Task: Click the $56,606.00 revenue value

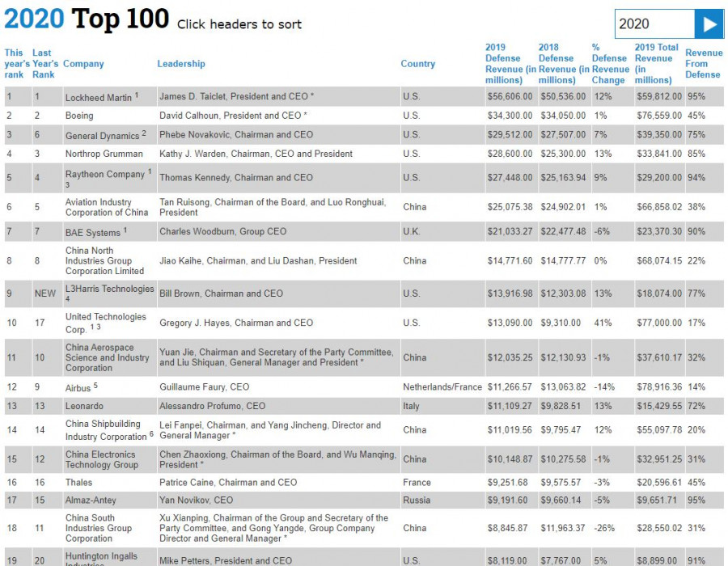Action: pyautogui.click(x=510, y=96)
